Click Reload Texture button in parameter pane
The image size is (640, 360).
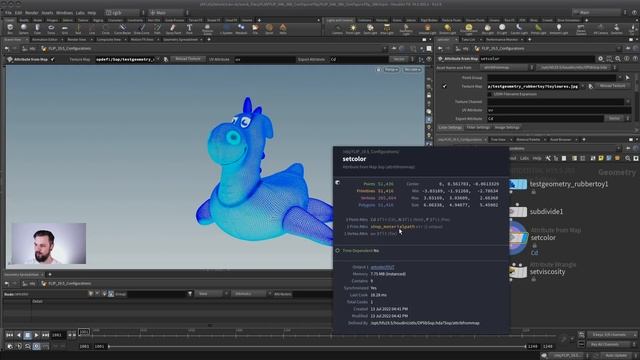pos(612,86)
